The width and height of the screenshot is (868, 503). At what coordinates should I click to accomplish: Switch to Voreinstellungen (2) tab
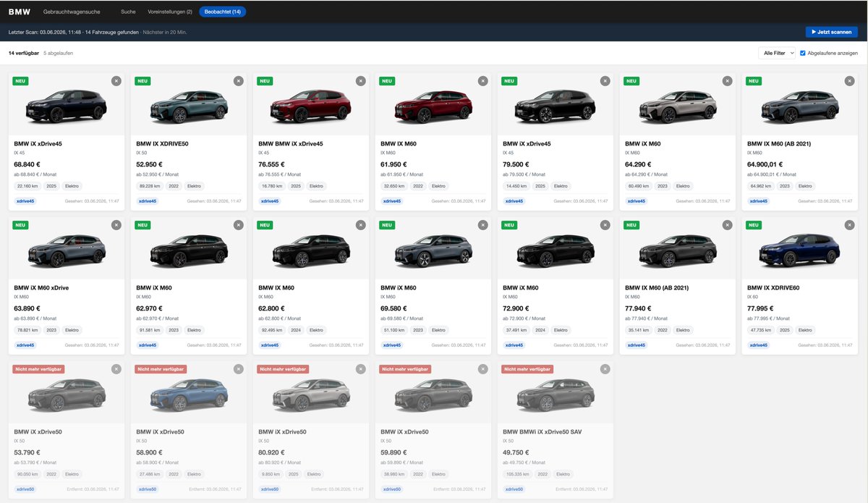pyautogui.click(x=170, y=12)
